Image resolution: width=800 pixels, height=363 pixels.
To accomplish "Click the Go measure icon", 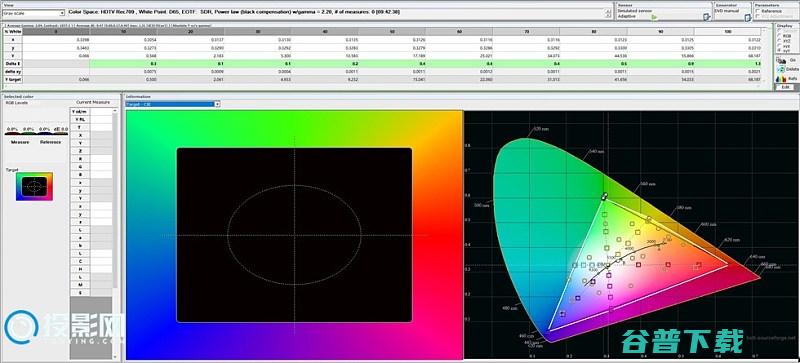I will click(x=780, y=60).
